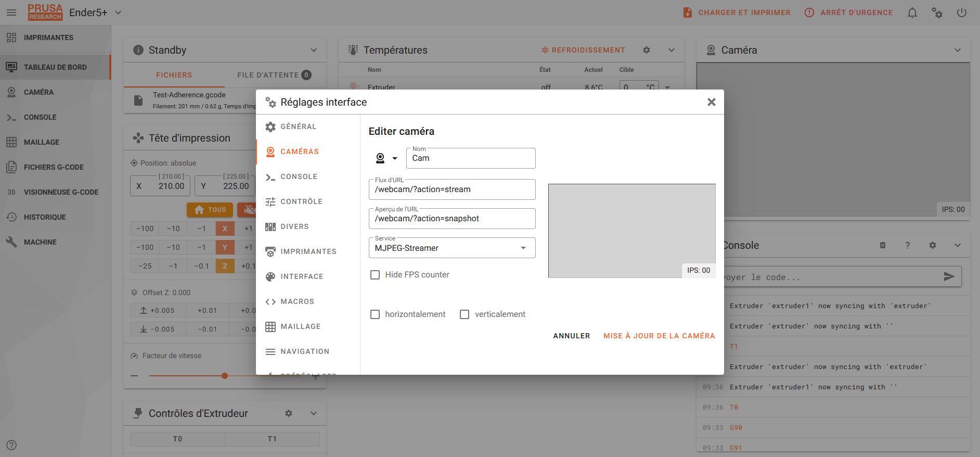Click the console trash clear icon
This screenshot has height=457, width=980.
coord(883,245)
